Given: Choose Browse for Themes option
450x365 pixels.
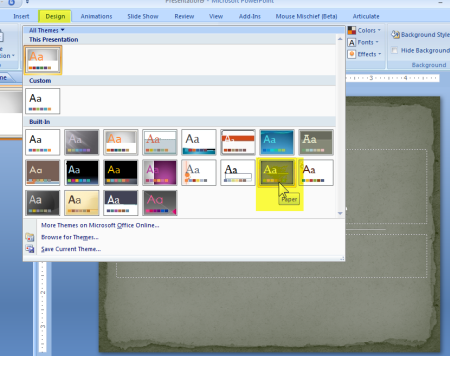Looking at the screenshot, I should coord(70,237).
